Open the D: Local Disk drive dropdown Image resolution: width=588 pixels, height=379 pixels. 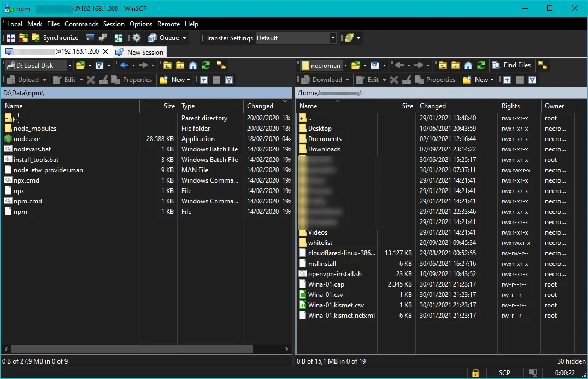tap(70, 65)
